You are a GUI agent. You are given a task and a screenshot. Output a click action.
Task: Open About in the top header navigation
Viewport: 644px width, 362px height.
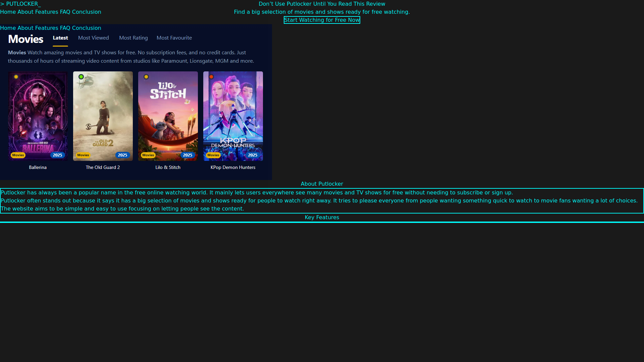[25, 12]
